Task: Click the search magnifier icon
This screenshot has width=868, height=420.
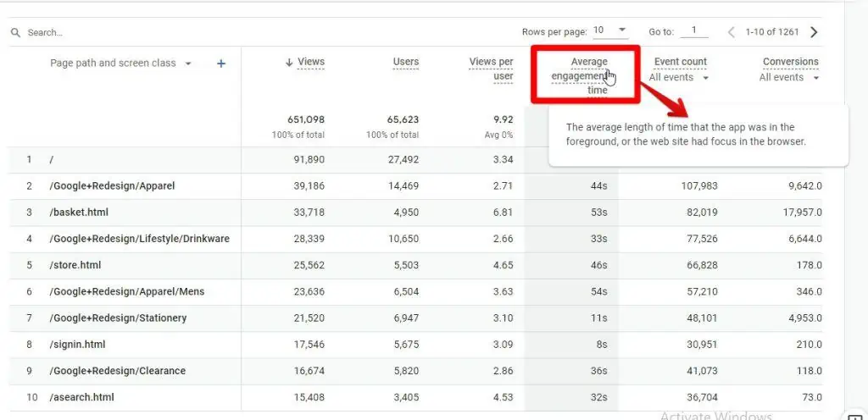Action: pyautogui.click(x=15, y=33)
